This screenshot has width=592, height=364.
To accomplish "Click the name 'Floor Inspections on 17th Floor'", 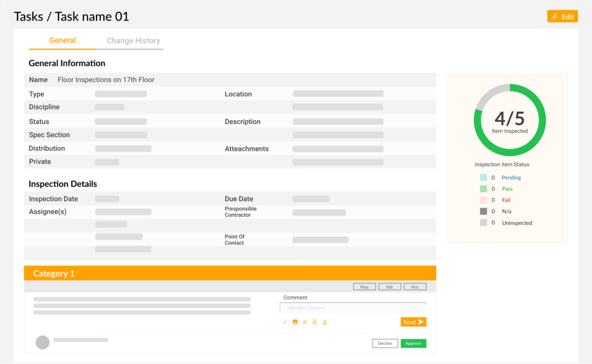I will click(106, 80).
